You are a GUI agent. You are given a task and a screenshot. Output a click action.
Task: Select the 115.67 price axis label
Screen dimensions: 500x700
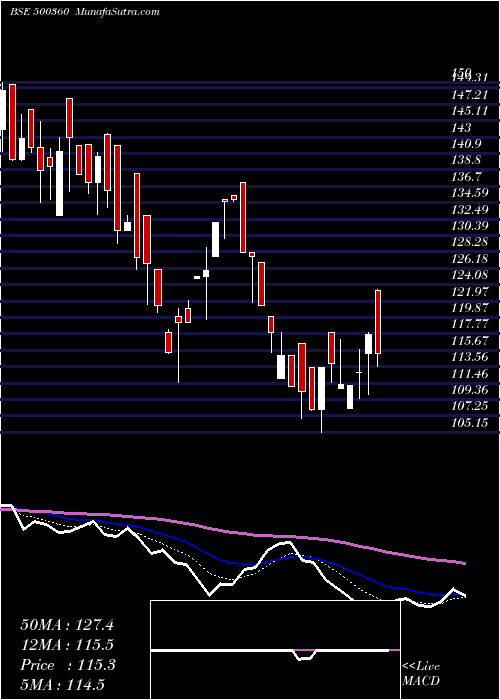469,341
